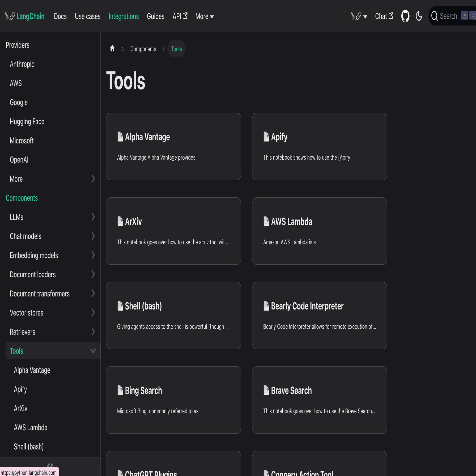Open the Apify tool card title
The height and width of the screenshot is (476, 476).
[x=279, y=137]
